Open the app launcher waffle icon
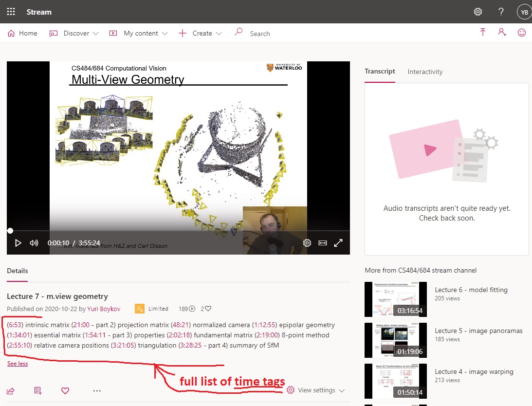 [11, 12]
